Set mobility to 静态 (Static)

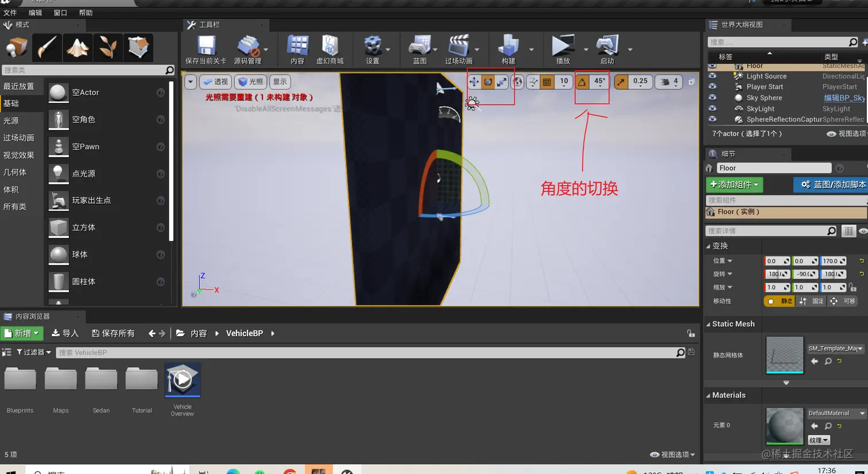[780, 301]
